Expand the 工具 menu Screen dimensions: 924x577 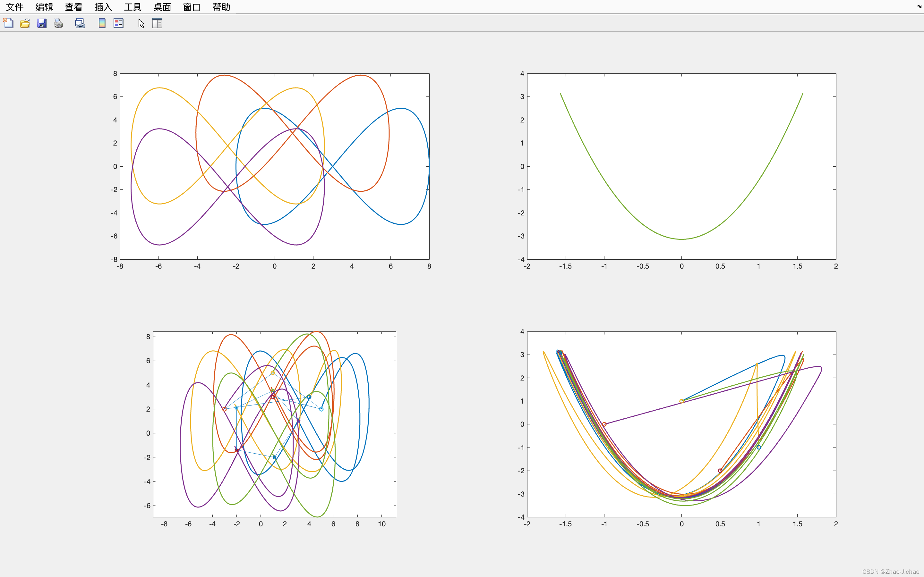[x=133, y=7]
